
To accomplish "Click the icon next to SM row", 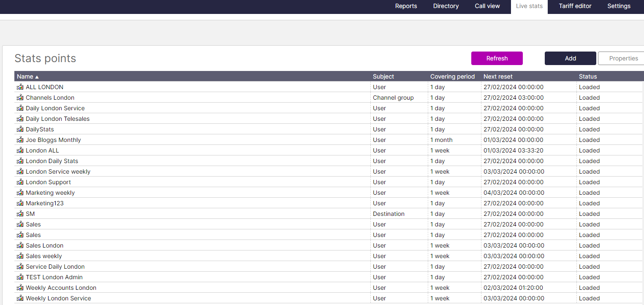I will point(20,214).
